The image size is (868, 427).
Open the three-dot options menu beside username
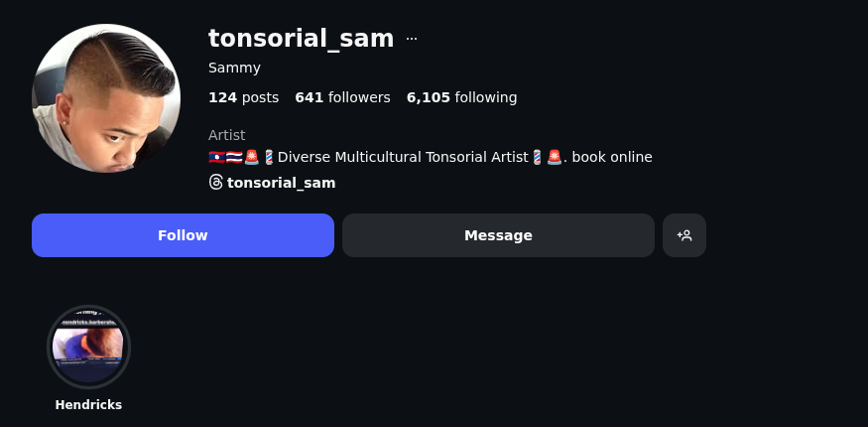412,39
